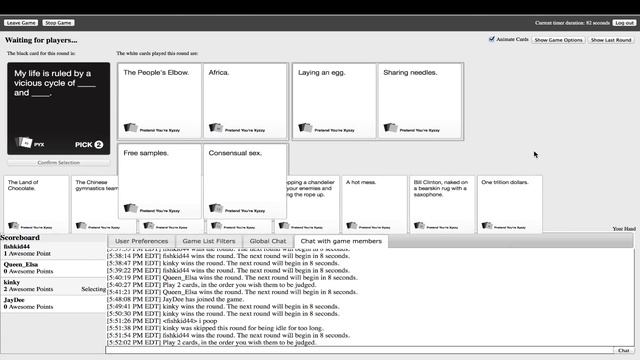Click the deck icon on 'The People's Elbow.' card
Screen dimensions: 640x360
(x=131, y=128)
